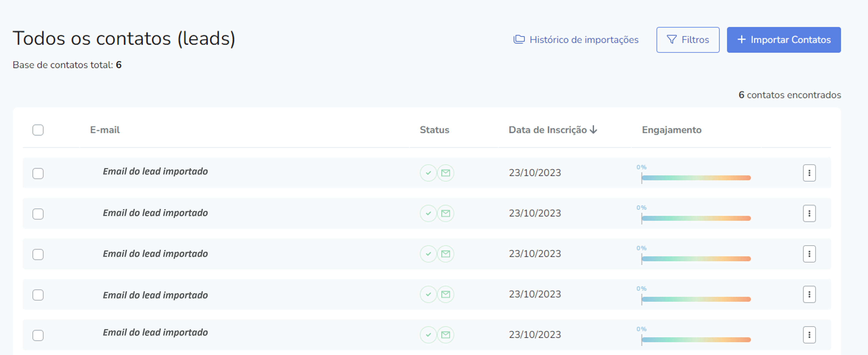Click checkmark status icon in fifth row
The height and width of the screenshot is (355, 868).
428,335
